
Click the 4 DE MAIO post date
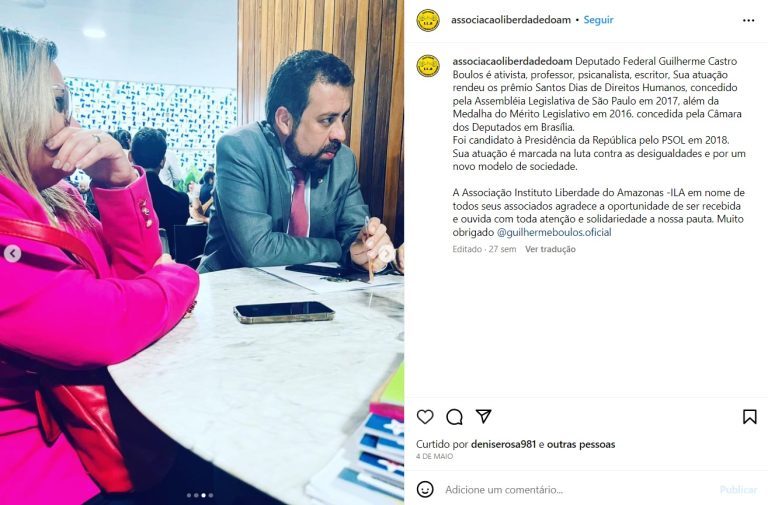tap(434, 457)
